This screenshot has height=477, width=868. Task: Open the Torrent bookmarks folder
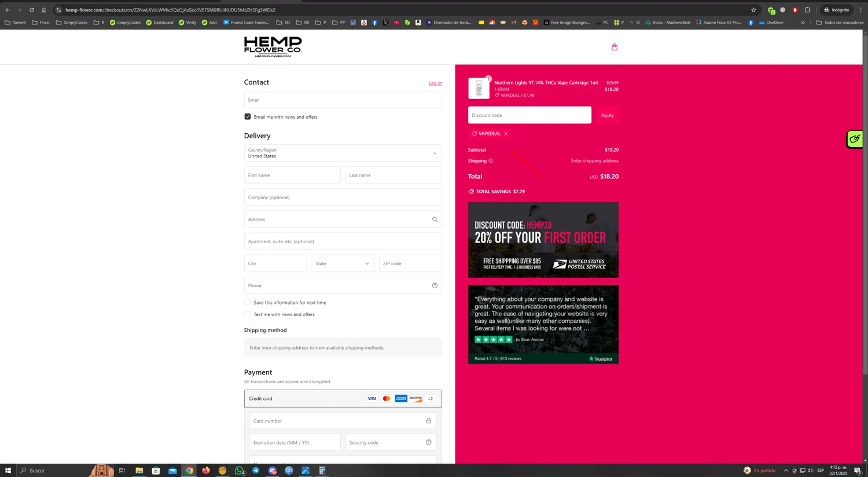click(x=15, y=23)
